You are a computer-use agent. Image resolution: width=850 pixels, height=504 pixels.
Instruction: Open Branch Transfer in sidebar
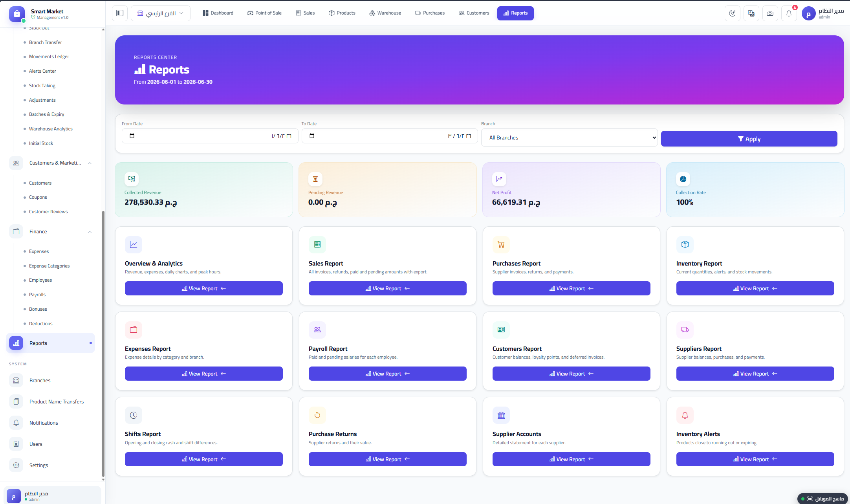click(46, 42)
